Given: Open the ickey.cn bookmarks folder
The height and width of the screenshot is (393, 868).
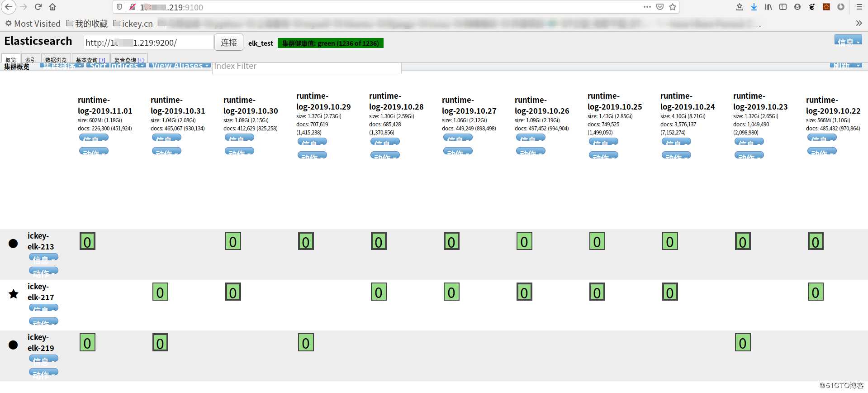Looking at the screenshot, I should pos(133,24).
